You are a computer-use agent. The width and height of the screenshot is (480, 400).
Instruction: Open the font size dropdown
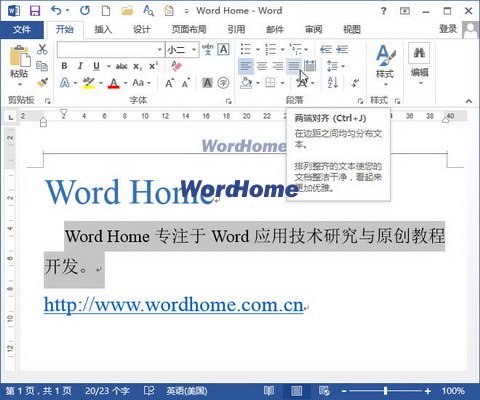[x=194, y=50]
